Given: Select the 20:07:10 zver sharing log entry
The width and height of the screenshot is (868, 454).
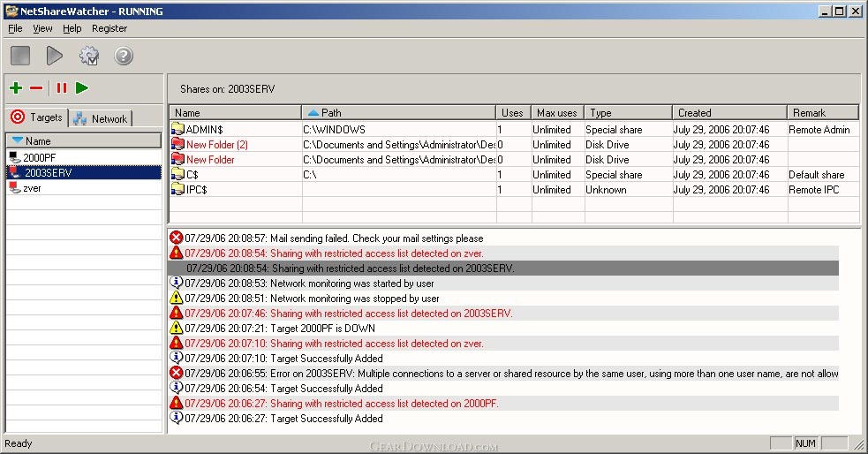Looking at the screenshot, I should tap(503, 343).
